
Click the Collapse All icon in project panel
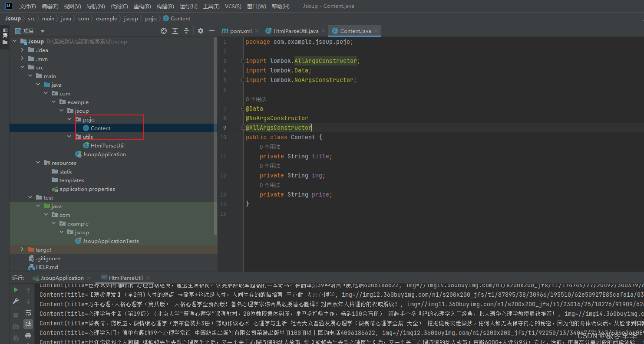point(186,31)
